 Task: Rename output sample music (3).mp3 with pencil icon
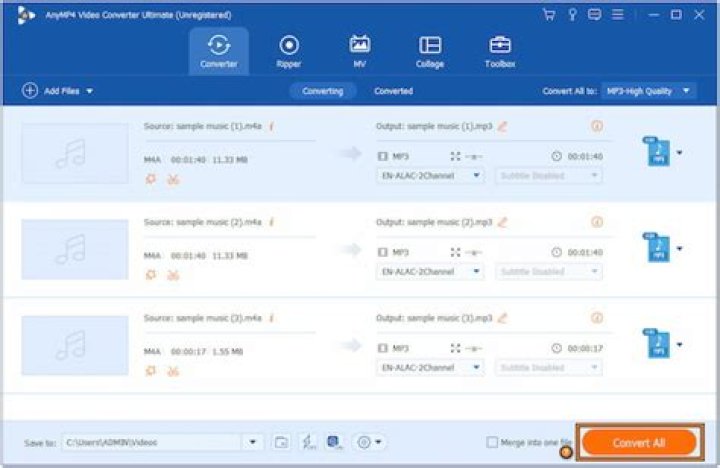tap(502, 318)
